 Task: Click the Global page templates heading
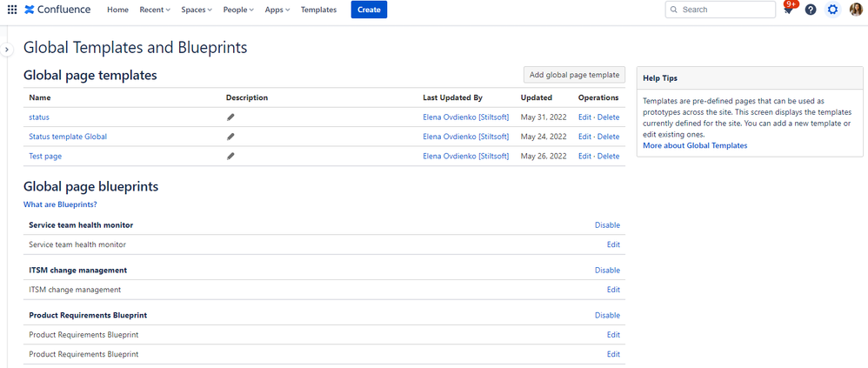[x=90, y=76]
